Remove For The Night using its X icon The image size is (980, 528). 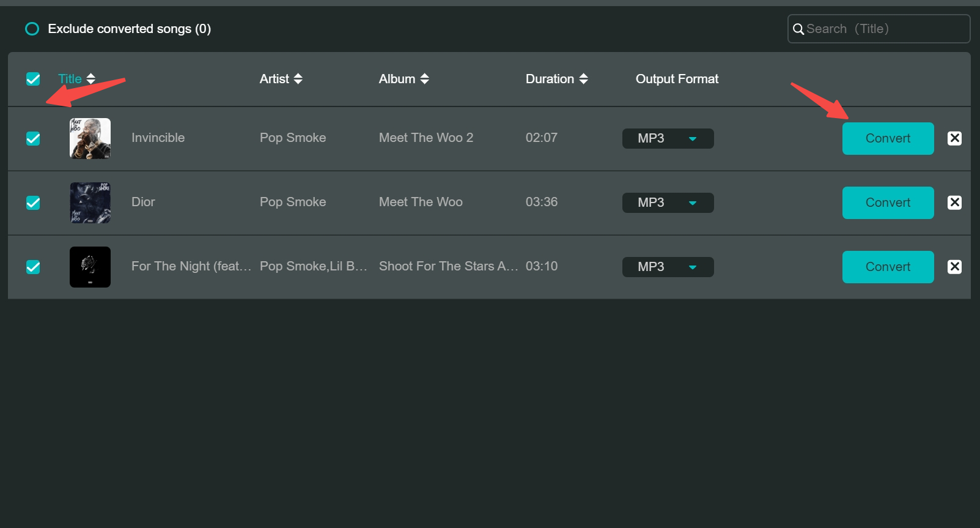click(954, 267)
